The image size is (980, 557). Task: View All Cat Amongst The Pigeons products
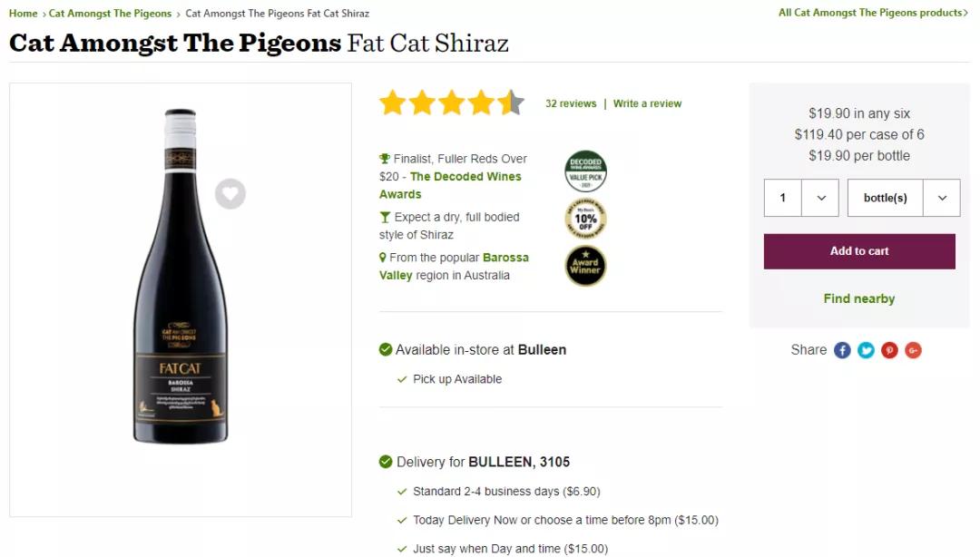[873, 13]
